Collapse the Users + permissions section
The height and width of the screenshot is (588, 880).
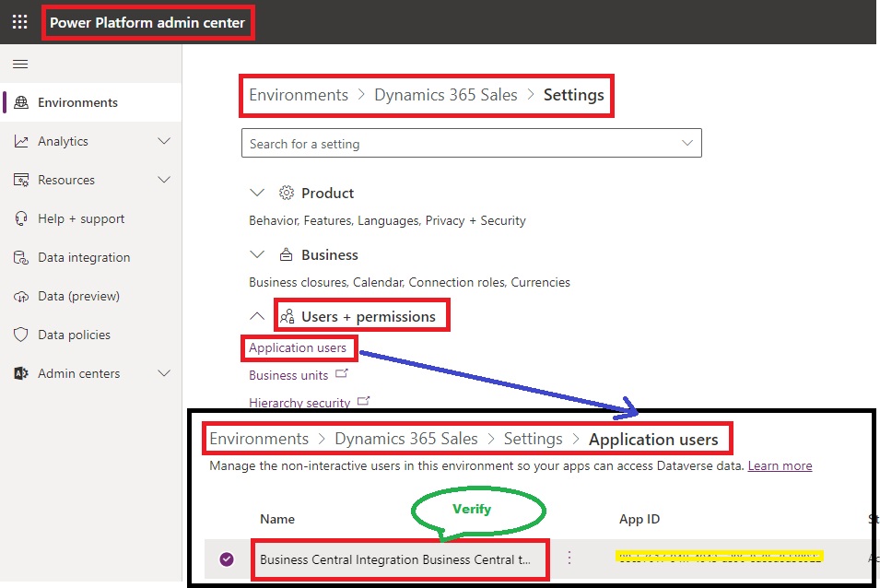pyautogui.click(x=257, y=317)
